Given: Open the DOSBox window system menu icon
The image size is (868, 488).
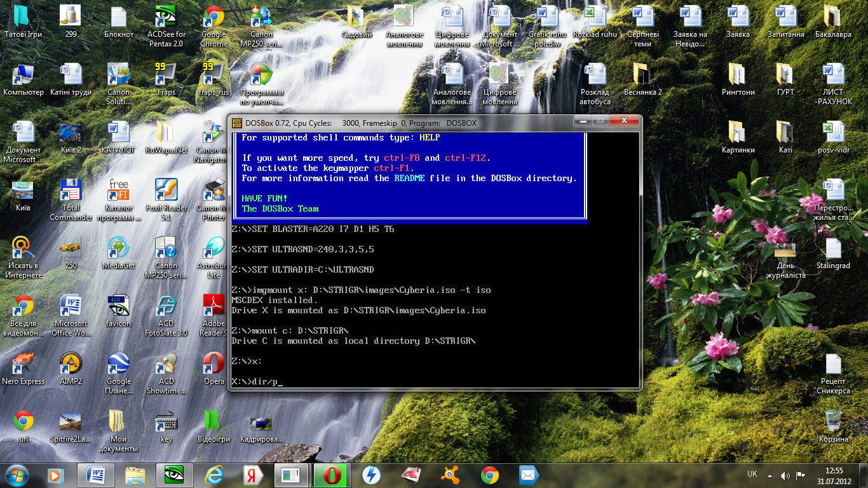Looking at the screenshot, I should tap(236, 123).
